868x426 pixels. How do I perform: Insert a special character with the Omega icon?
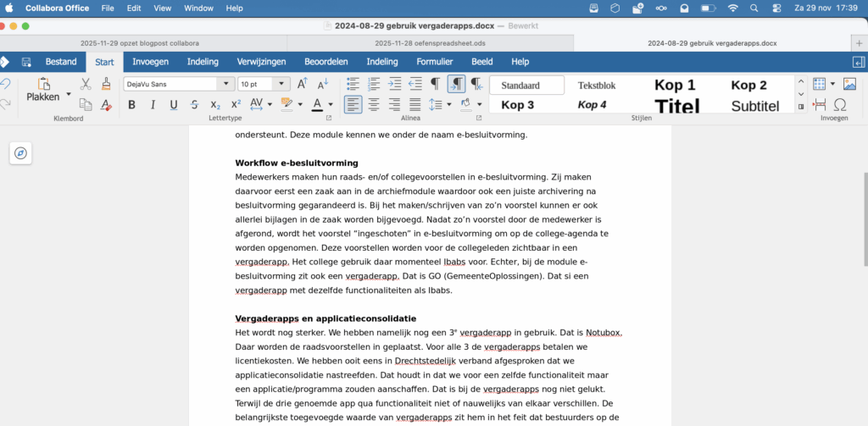(x=840, y=105)
